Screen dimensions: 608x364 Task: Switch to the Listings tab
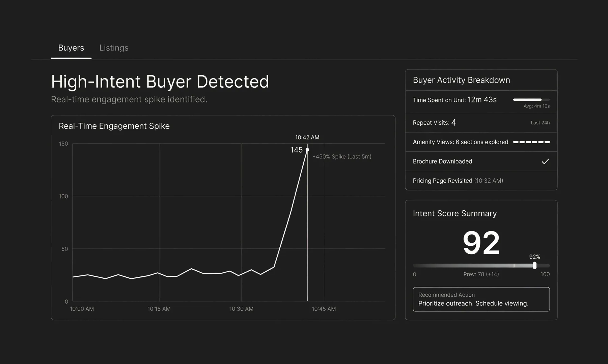pyautogui.click(x=114, y=48)
